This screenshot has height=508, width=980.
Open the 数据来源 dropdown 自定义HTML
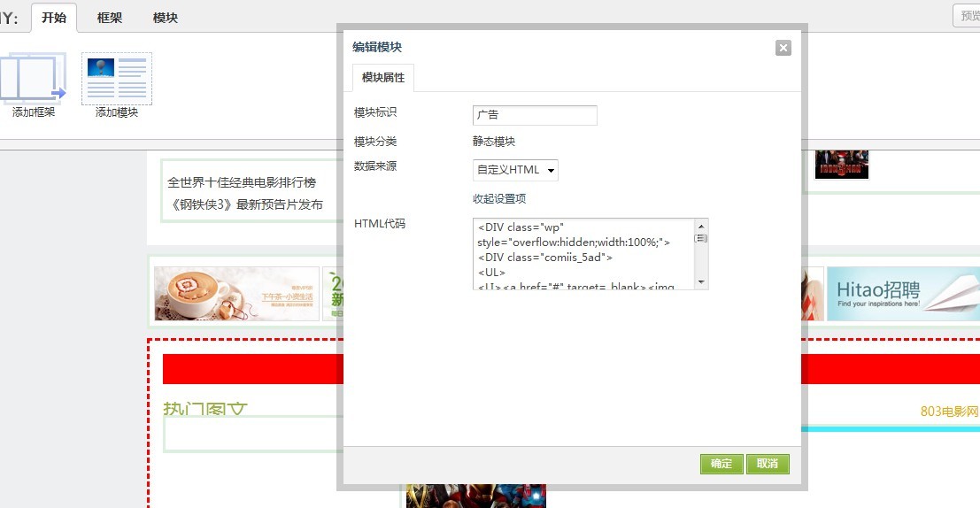coord(515,170)
